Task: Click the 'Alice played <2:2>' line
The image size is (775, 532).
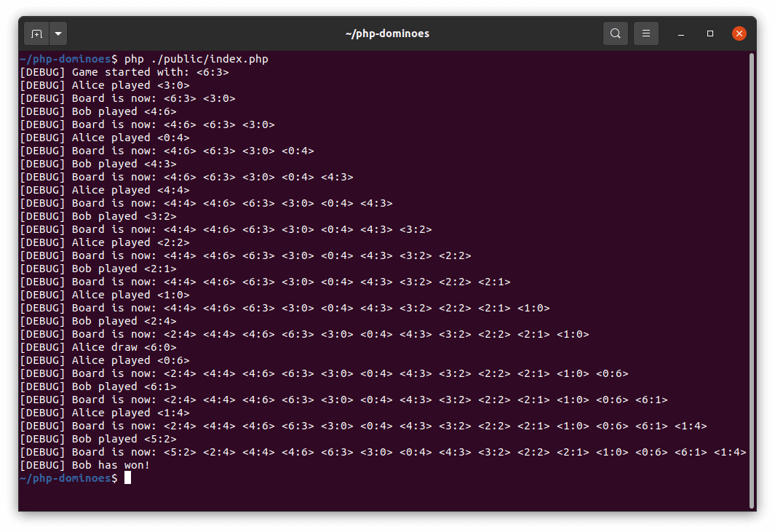Action: point(105,242)
